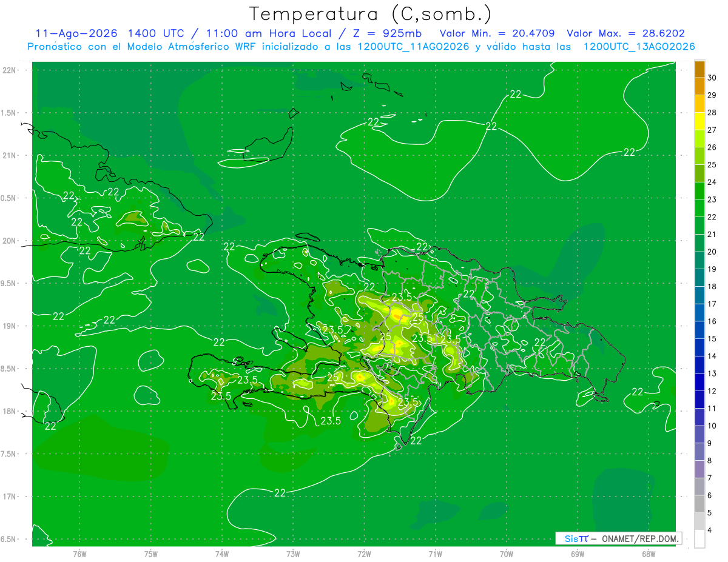Click the '71W' longitude axis label
728x562 pixels.
point(436,554)
